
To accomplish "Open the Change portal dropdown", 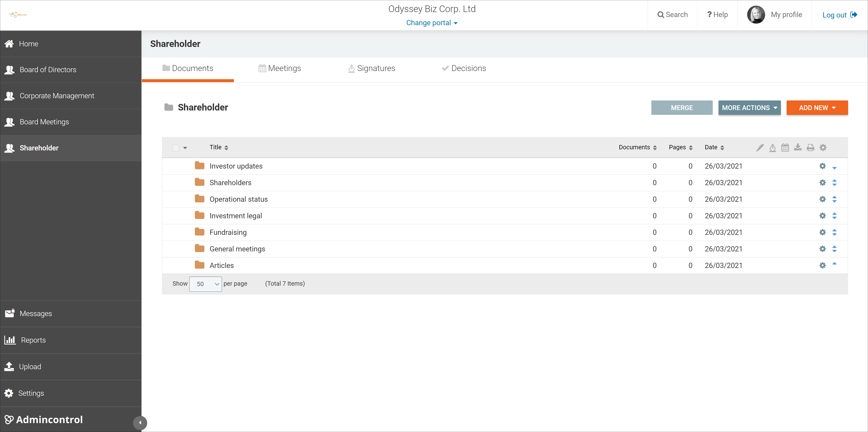I will [432, 22].
